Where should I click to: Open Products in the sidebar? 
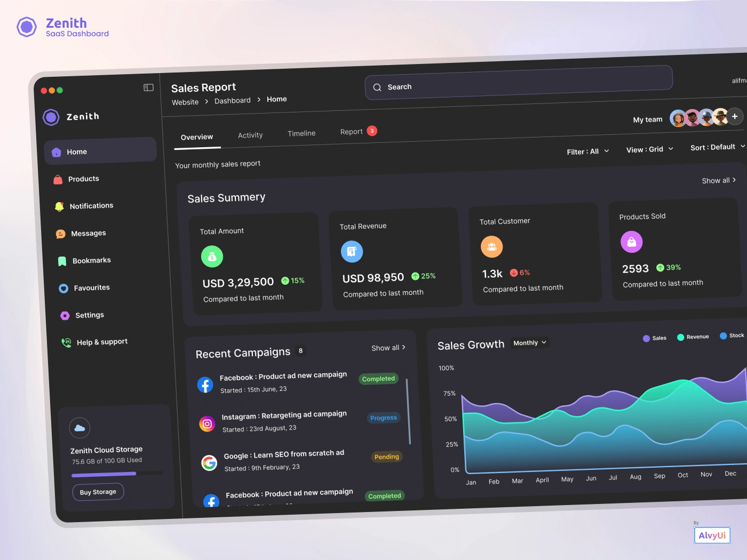tap(100, 179)
